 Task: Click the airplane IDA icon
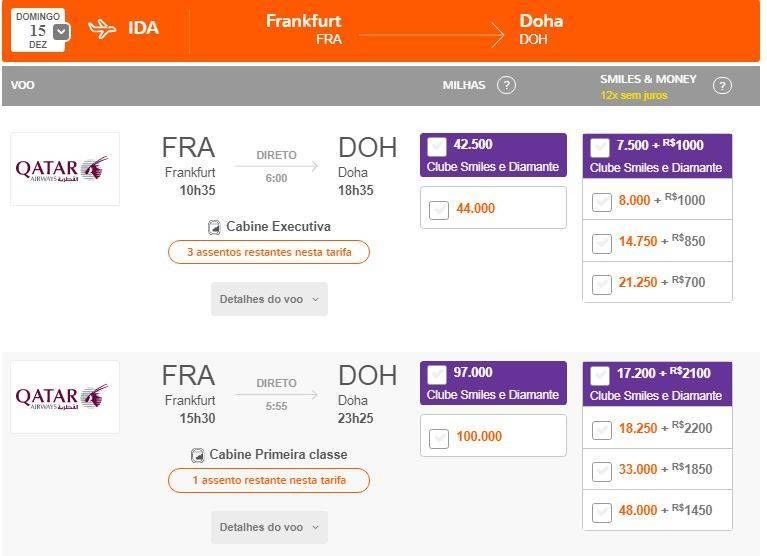(102, 29)
